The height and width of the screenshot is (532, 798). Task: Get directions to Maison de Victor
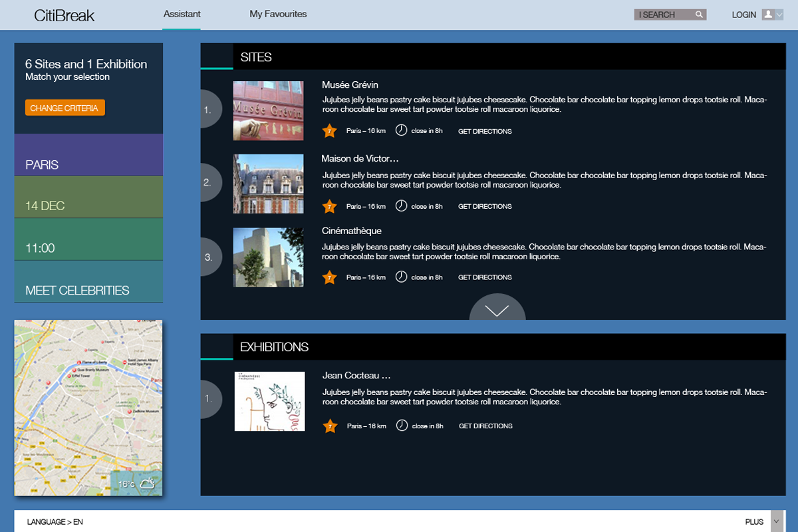tap(485, 206)
